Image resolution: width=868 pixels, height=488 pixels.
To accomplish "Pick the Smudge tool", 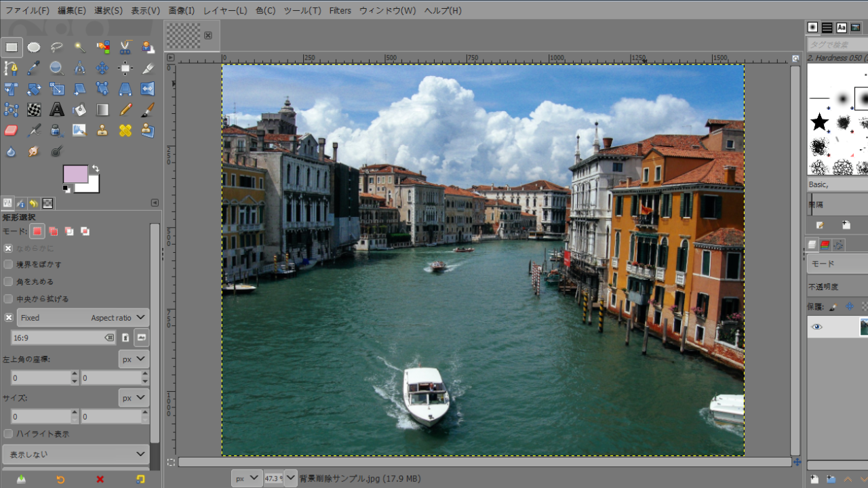I will point(34,152).
